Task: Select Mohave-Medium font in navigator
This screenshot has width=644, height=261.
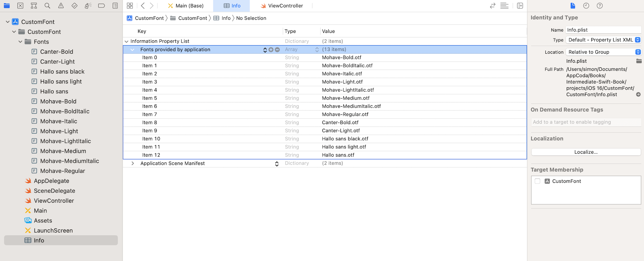Action: 63,151
